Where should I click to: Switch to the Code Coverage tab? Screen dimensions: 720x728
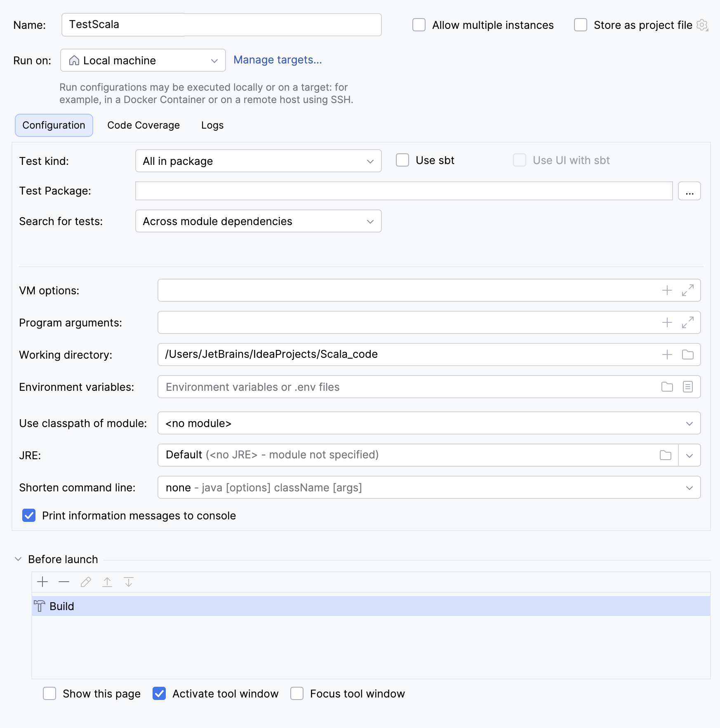pyautogui.click(x=144, y=125)
